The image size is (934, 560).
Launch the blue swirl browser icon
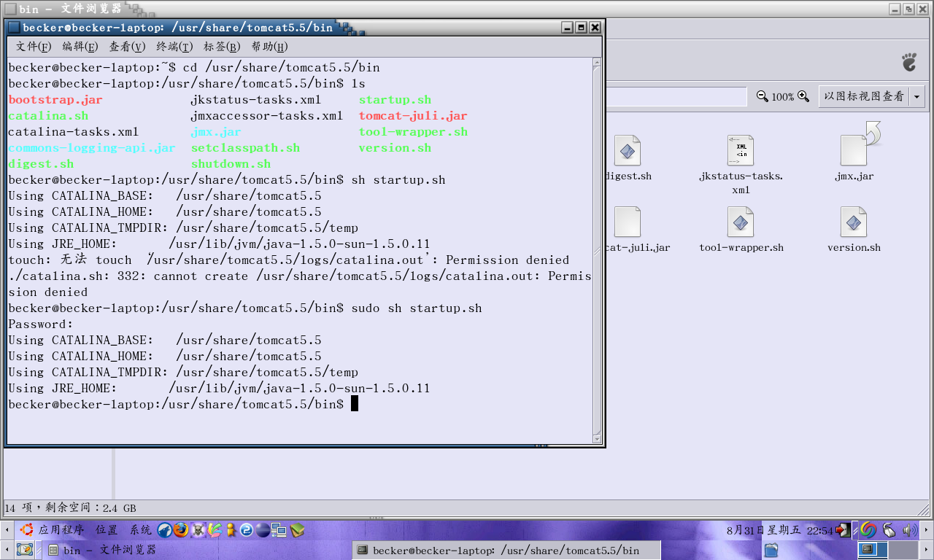point(247,530)
